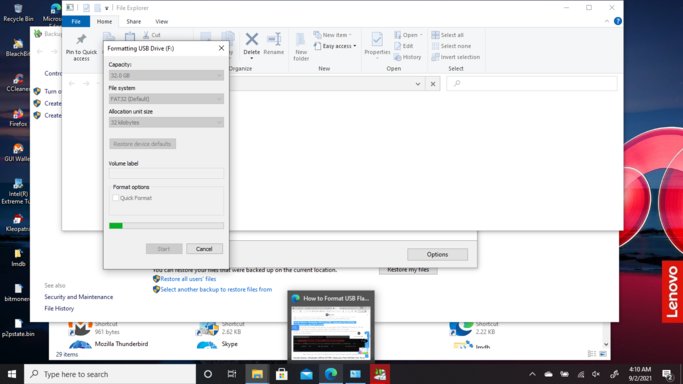Open p2pstate.bin desktop file
The height and width of the screenshot is (384, 683).
18,327
